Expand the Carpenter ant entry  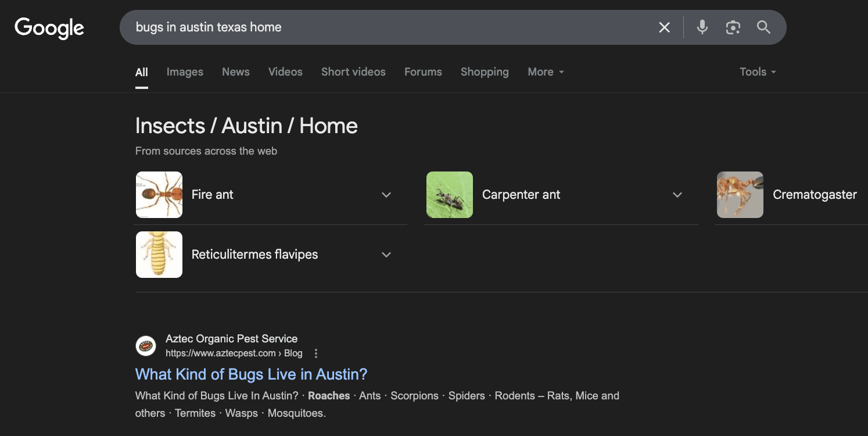(x=677, y=195)
